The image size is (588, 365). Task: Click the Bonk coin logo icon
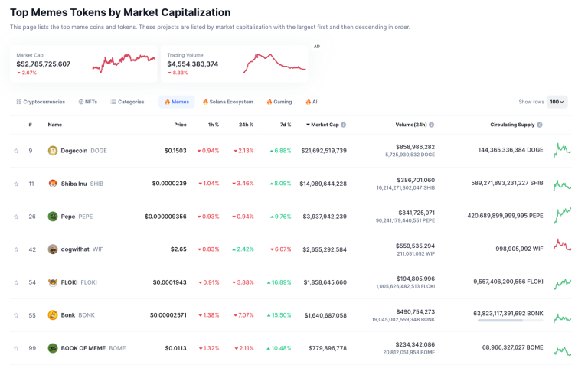(53, 315)
